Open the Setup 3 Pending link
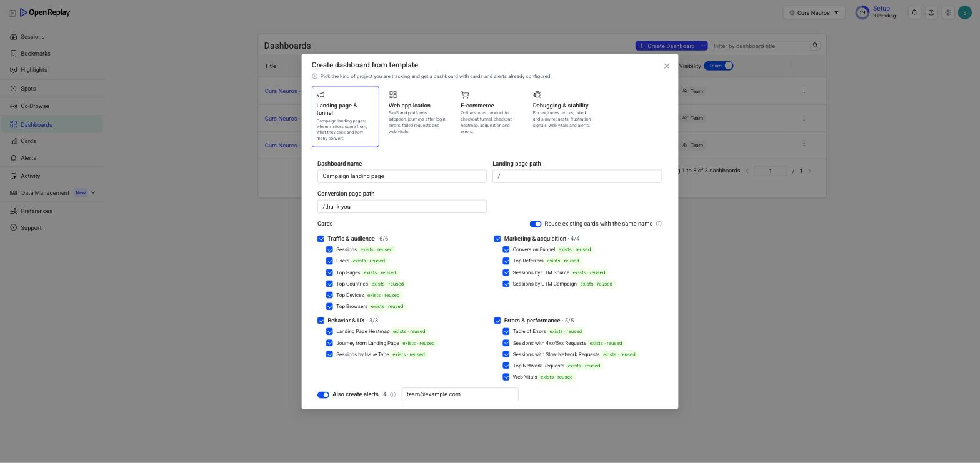 [x=884, y=12]
